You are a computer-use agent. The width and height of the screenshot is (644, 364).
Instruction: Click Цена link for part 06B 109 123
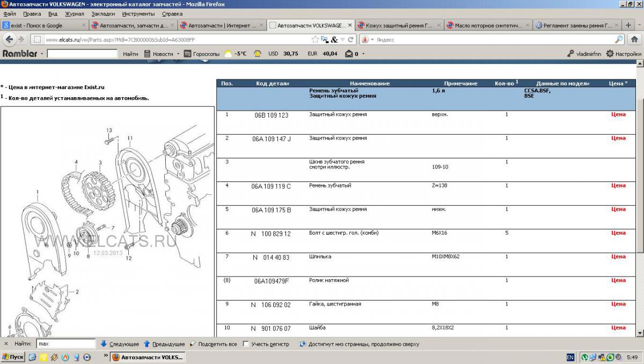(x=618, y=114)
